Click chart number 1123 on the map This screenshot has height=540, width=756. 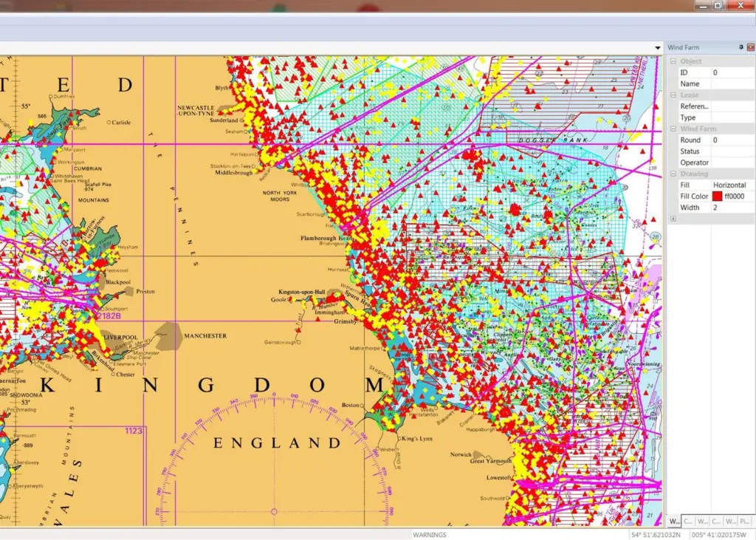pos(134,431)
